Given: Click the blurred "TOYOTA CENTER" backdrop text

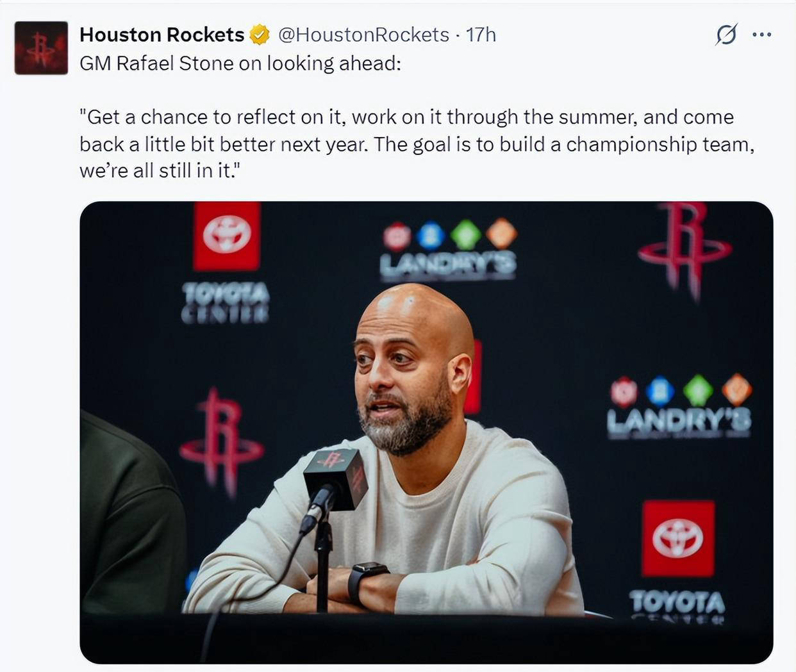Looking at the screenshot, I should pyautogui.click(x=226, y=302).
